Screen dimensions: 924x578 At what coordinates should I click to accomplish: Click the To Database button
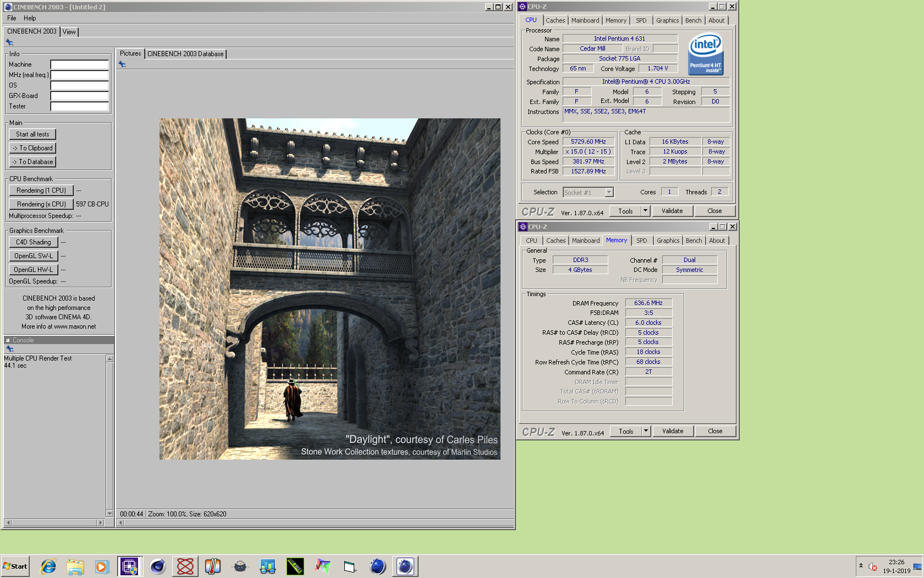32,162
